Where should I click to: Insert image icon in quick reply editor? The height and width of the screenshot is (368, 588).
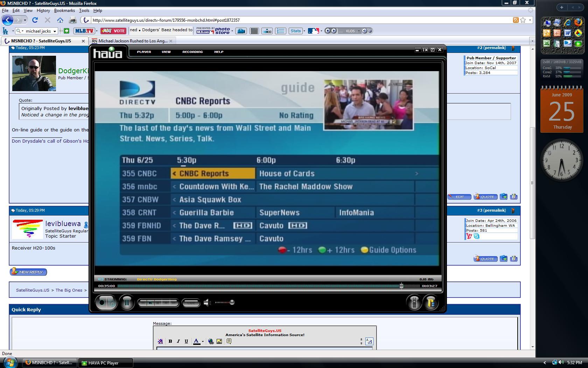(x=219, y=341)
